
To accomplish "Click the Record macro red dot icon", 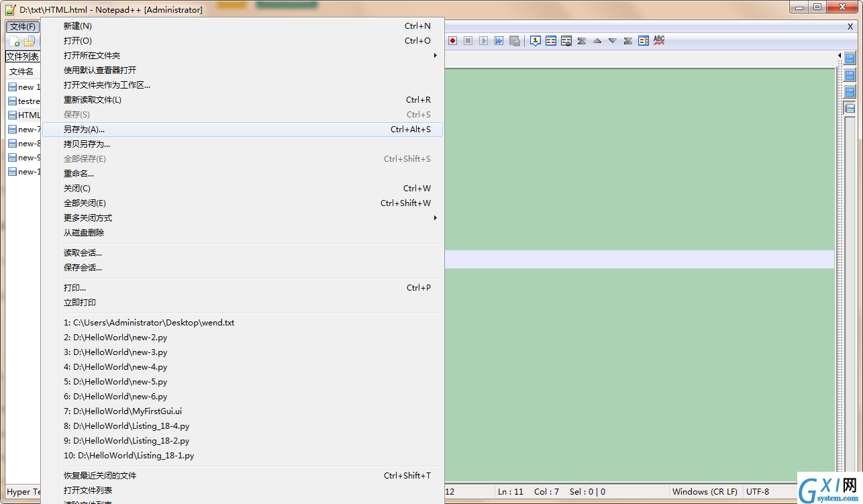I will [x=453, y=41].
